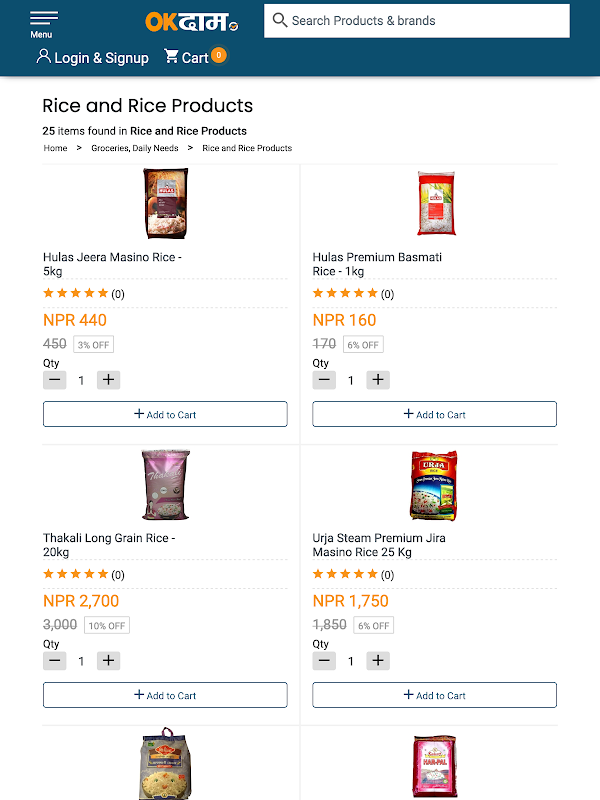Open Groceries, Daily Needs breadcrumb

[x=135, y=148]
